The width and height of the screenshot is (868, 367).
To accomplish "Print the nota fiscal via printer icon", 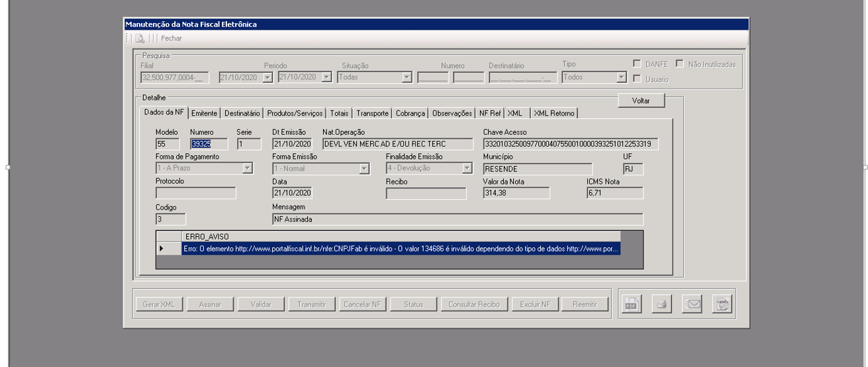I will (661, 304).
